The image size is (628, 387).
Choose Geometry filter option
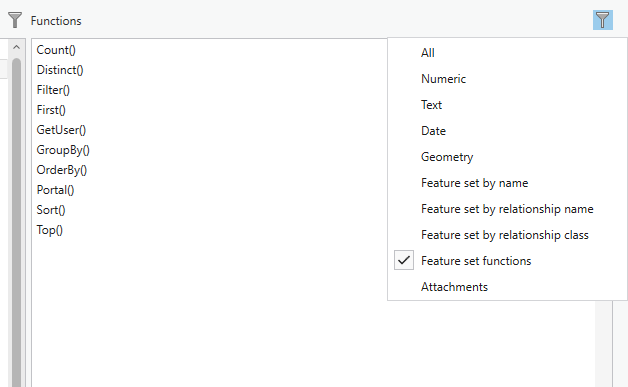tap(447, 157)
